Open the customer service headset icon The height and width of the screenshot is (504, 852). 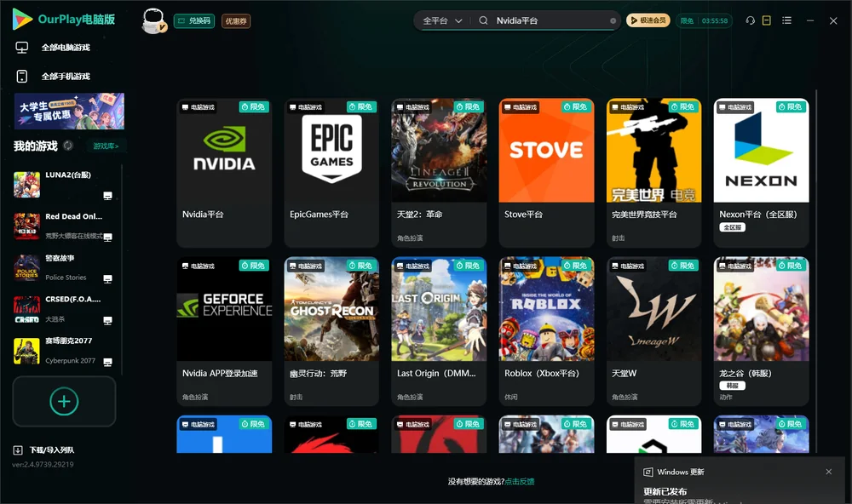(750, 20)
